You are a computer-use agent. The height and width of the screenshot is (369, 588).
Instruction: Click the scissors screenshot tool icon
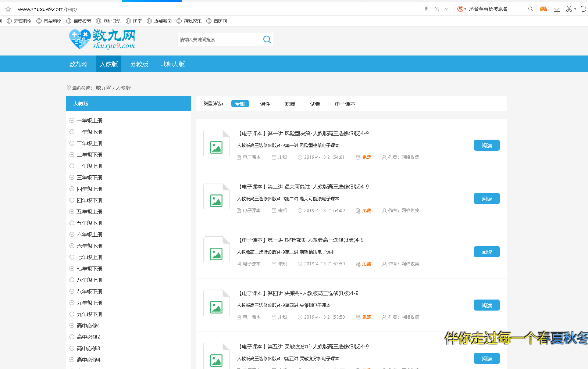[x=569, y=9]
